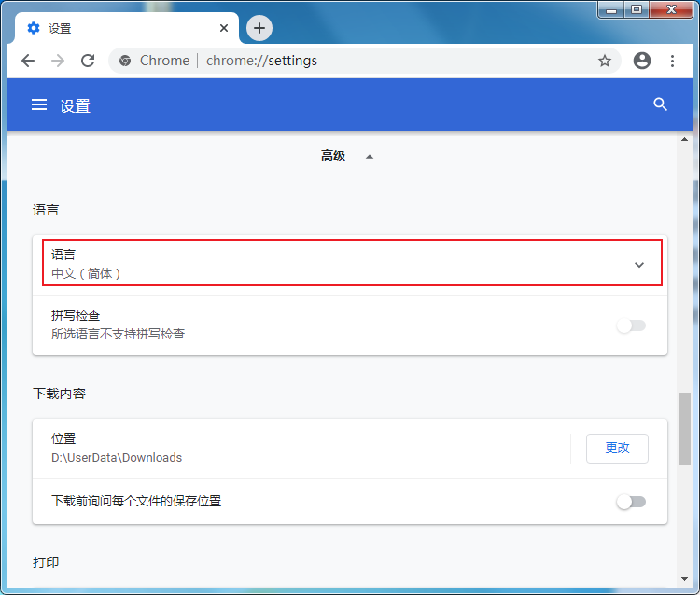Toggle the 拼写检查 switch
The height and width of the screenshot is (595, 700).
click(x=631, y=325)
